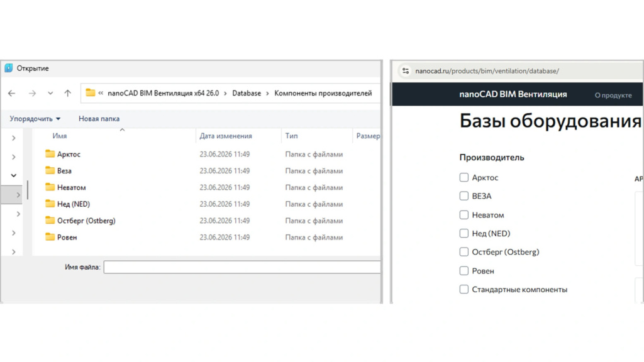Check the ВЕЗА manufacturer checkbox
This screenshot has width=644, height=362.
click(464, 196)
